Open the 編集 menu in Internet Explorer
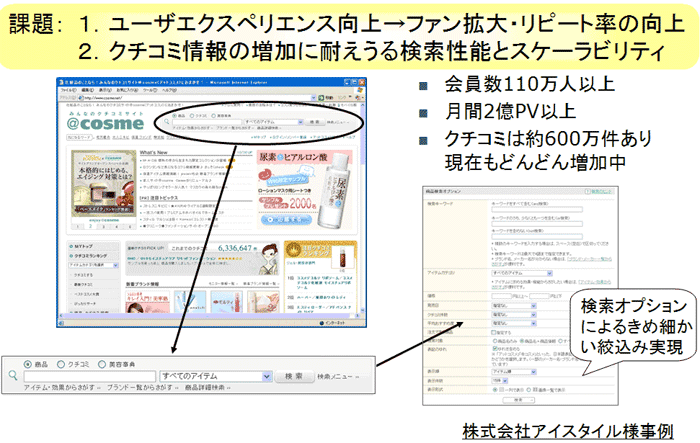 (87, 90)
